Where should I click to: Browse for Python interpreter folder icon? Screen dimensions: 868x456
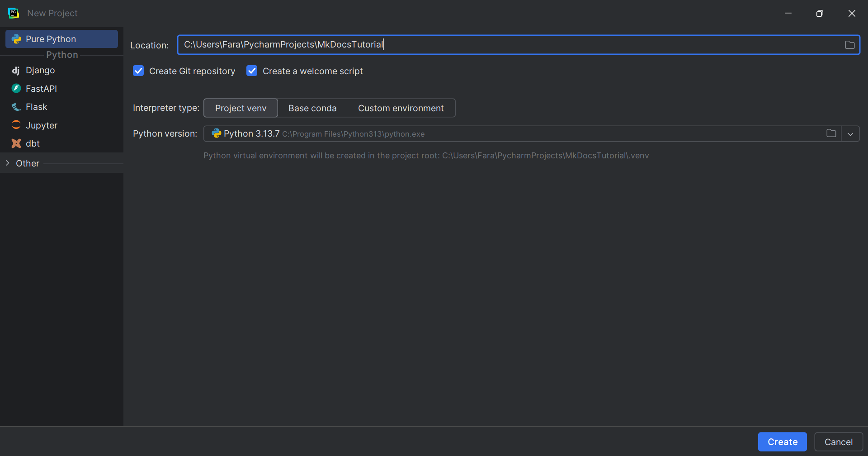click(x=831, y=133)
